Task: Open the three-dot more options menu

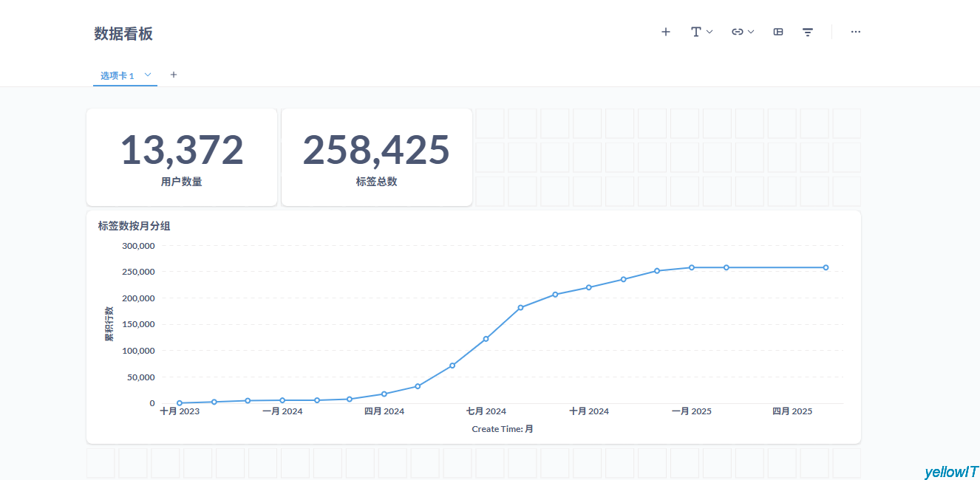Action: pos(855,32)
